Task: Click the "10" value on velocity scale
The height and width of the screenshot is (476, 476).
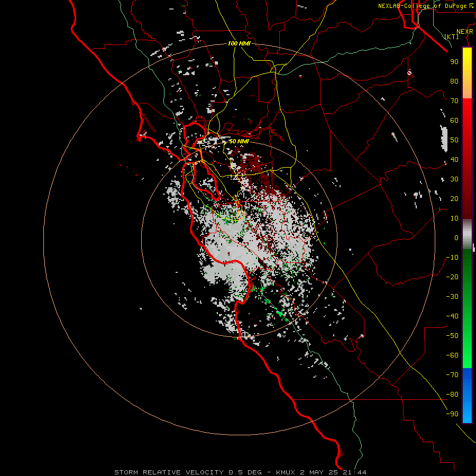Action: (454, 218)
